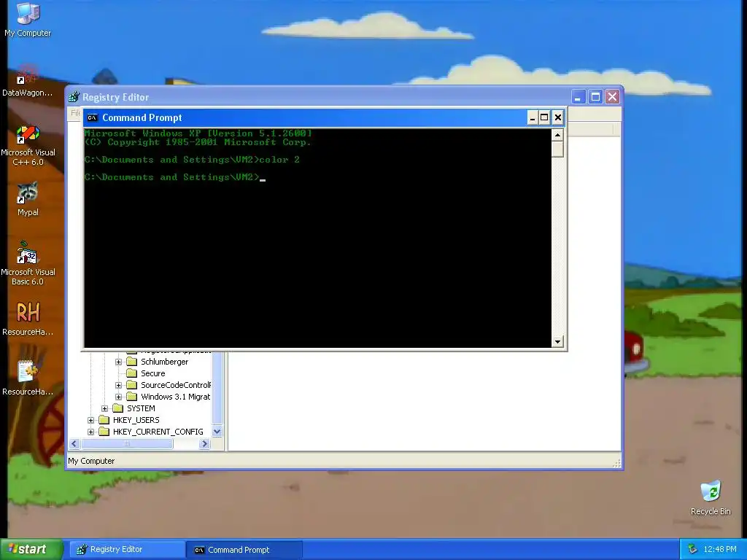The width and height of the screenshot is (747, 560).
Task: Expand the Schlumberger registry key
Action: [119, 362]
